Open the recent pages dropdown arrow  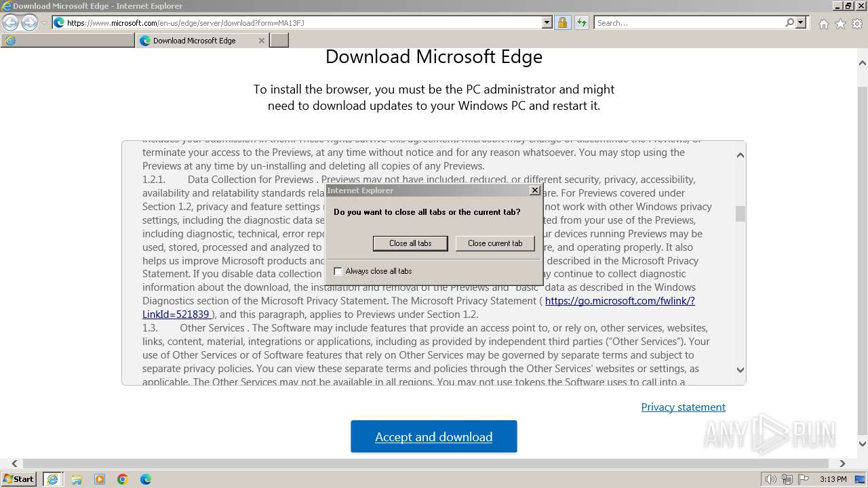pyautogui.click(x=44, y=23)
